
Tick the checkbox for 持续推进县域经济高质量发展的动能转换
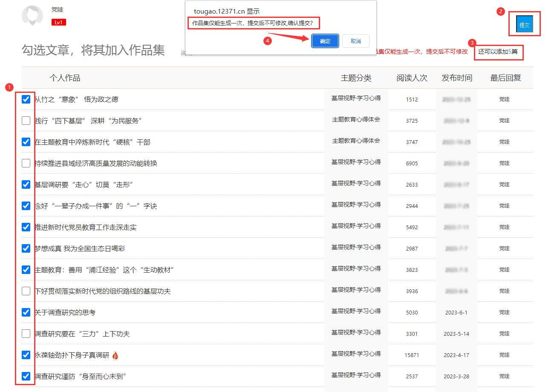[26, 163]
